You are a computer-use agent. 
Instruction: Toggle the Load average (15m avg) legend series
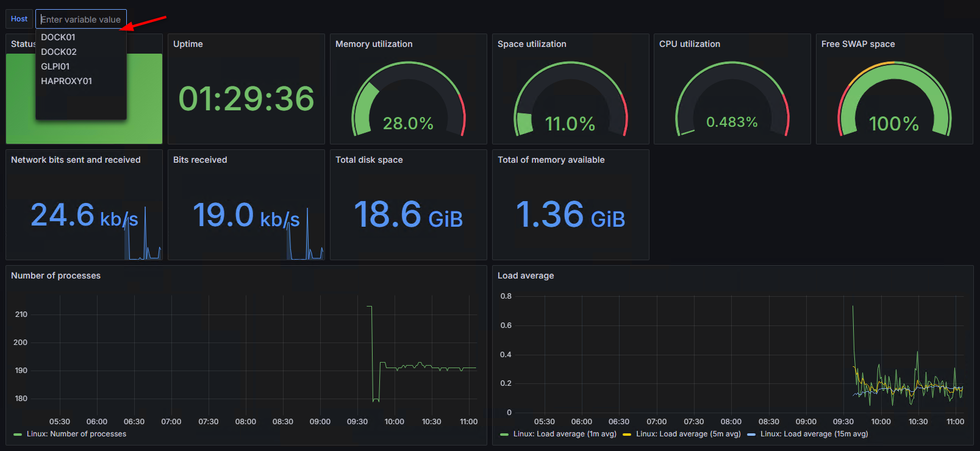pyautogui.click(x=814, y=434)
